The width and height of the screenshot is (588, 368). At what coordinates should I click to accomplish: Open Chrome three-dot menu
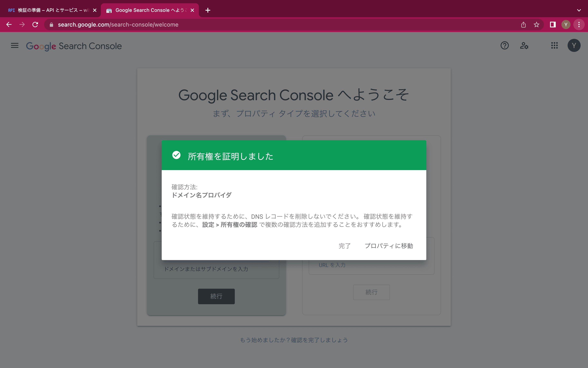coord(579,25)
